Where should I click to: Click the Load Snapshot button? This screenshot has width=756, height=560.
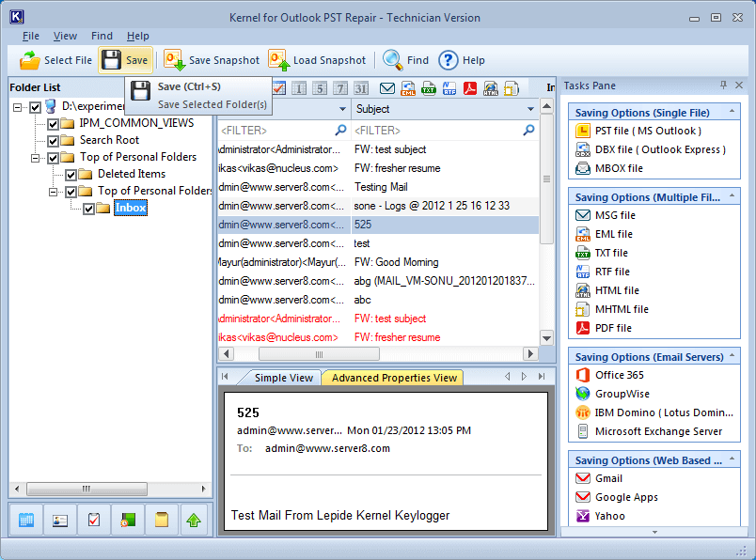(317, 60)
